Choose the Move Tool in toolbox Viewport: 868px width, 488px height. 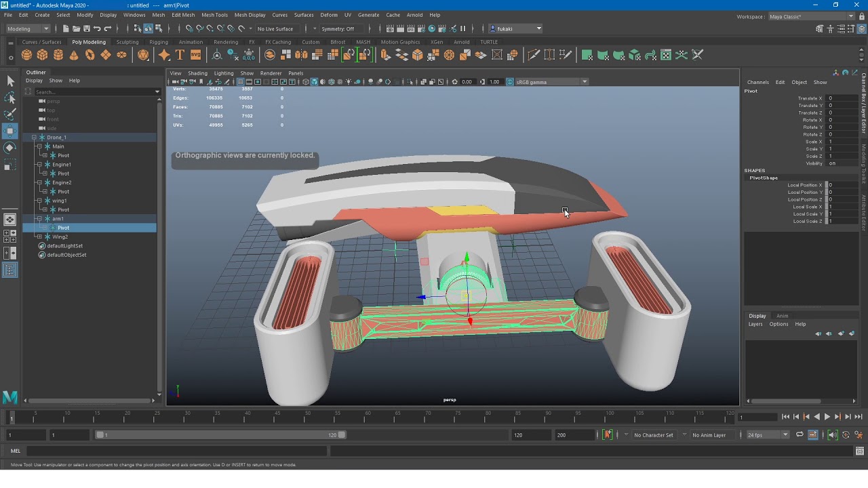10,130
